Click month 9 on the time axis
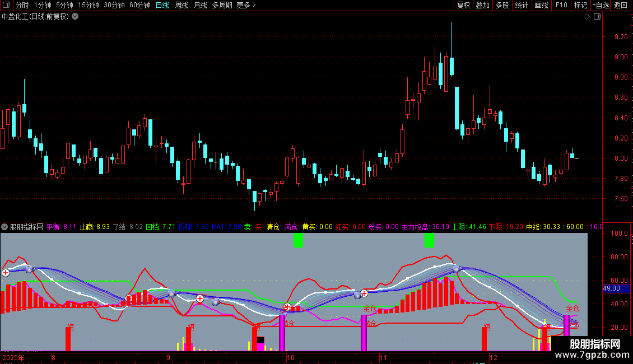Screen dimensions: 633x364 point(169,357)
